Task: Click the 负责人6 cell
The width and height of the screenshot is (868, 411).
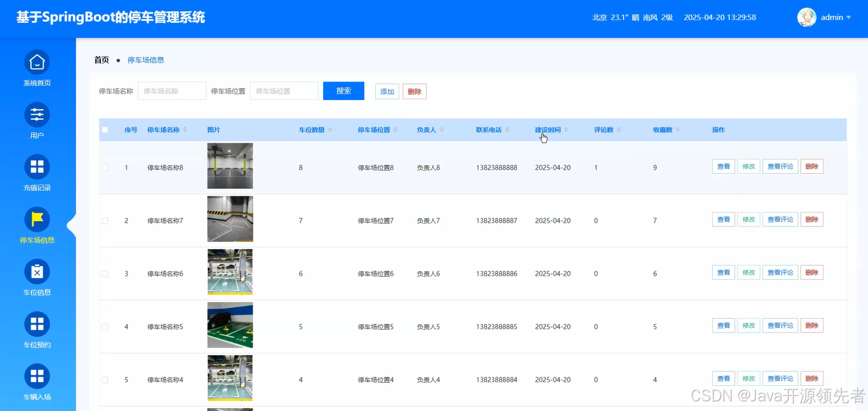Action: [429, 274]
